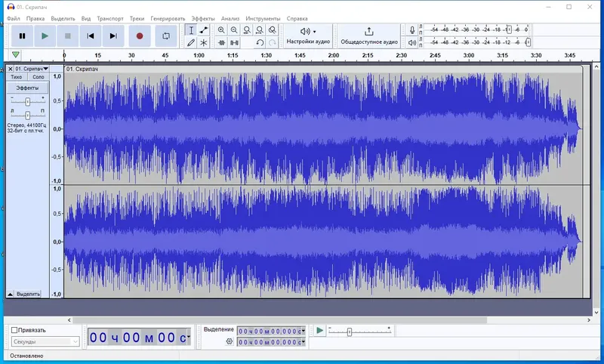
Task: Click the playback speed slider
Action: click(x=360, y=332)
